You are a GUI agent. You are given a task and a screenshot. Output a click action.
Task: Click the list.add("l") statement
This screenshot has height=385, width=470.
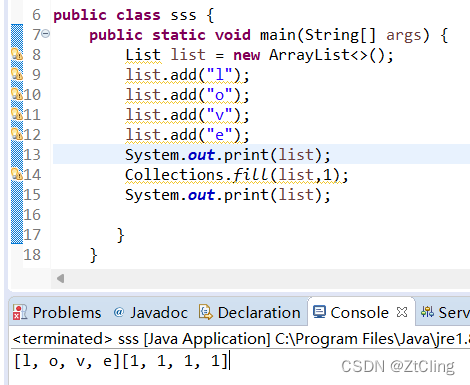187,75
